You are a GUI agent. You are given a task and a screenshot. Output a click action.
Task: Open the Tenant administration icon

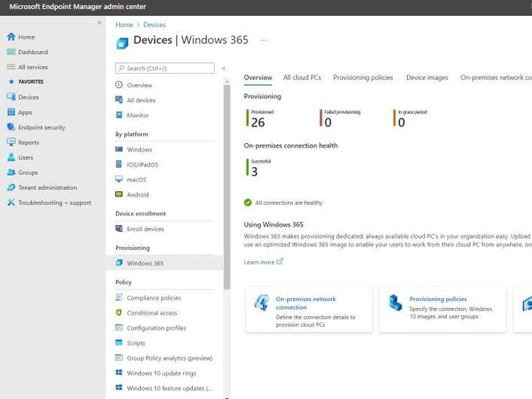(x=11, y=187)
